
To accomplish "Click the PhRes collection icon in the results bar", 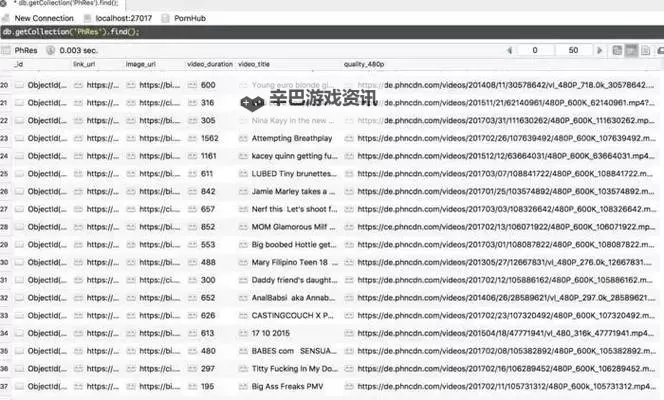I will coord(6,50).
